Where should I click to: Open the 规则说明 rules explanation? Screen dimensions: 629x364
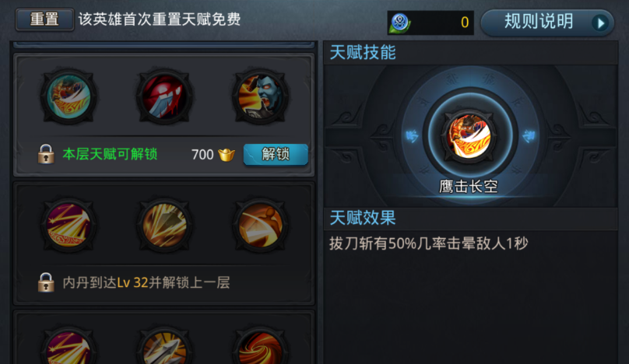[547, 23]
